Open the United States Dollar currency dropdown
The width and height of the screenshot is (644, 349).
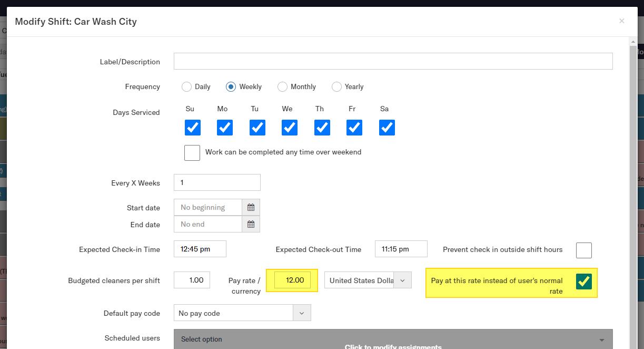[368, 280]
